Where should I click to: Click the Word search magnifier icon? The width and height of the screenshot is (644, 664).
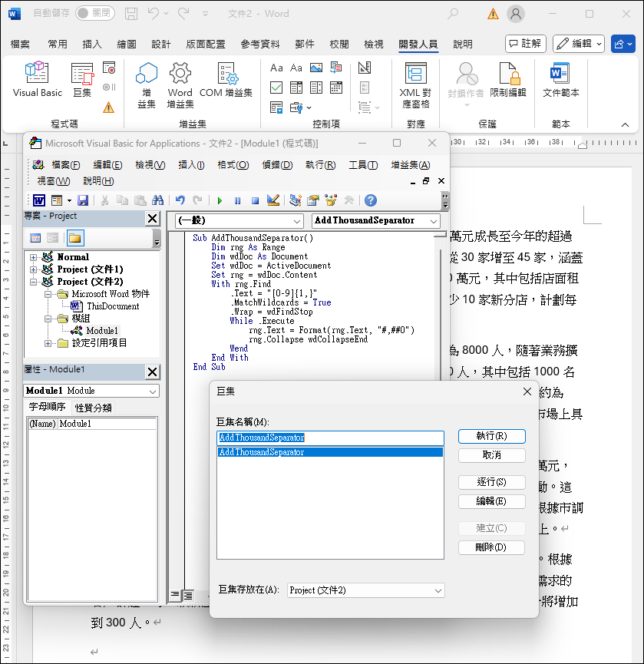453,14
